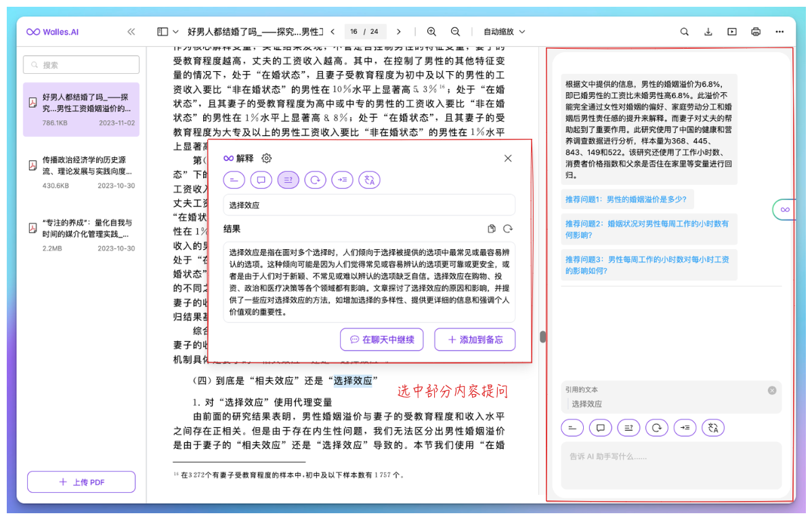
Task: Click translate icon in chat panel
Action: 713,428
